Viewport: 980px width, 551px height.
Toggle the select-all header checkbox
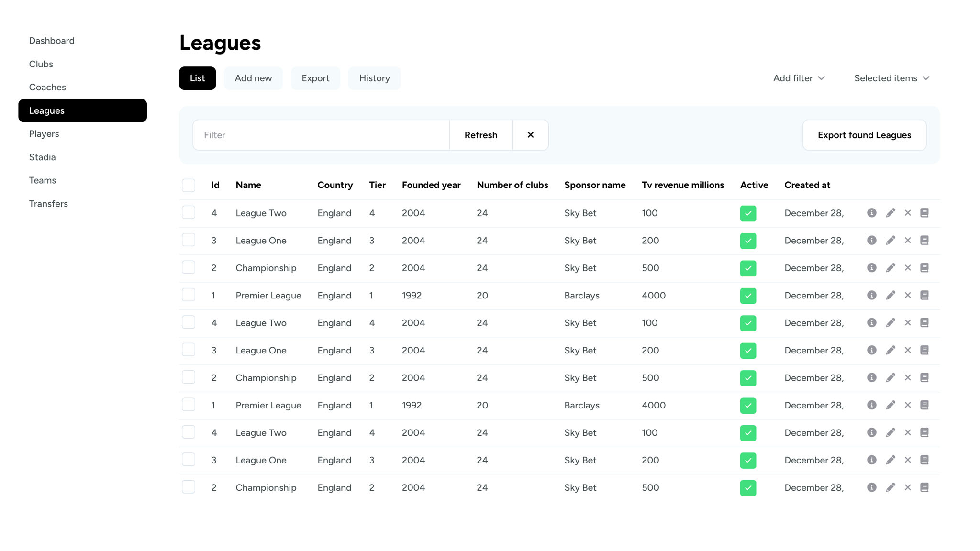(x=189, y=185)
